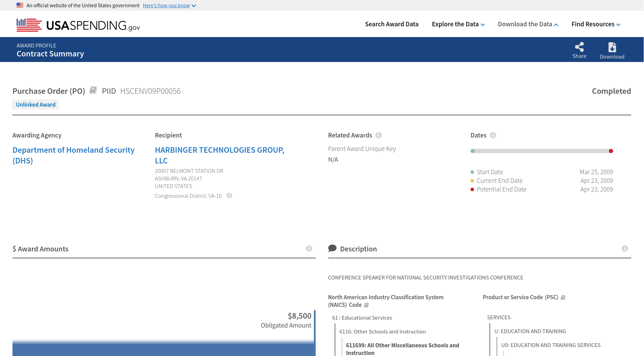This screenshot has height=356, width=644.
Task: Click Parent Award Unique Key N/A value
Action: [x=333, y=160]
